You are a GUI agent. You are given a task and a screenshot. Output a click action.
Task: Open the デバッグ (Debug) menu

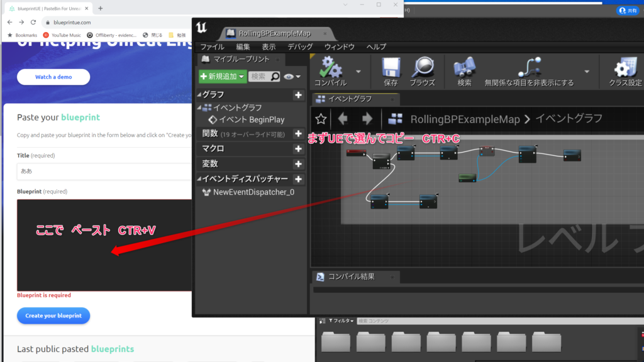(x=300, y=47)
